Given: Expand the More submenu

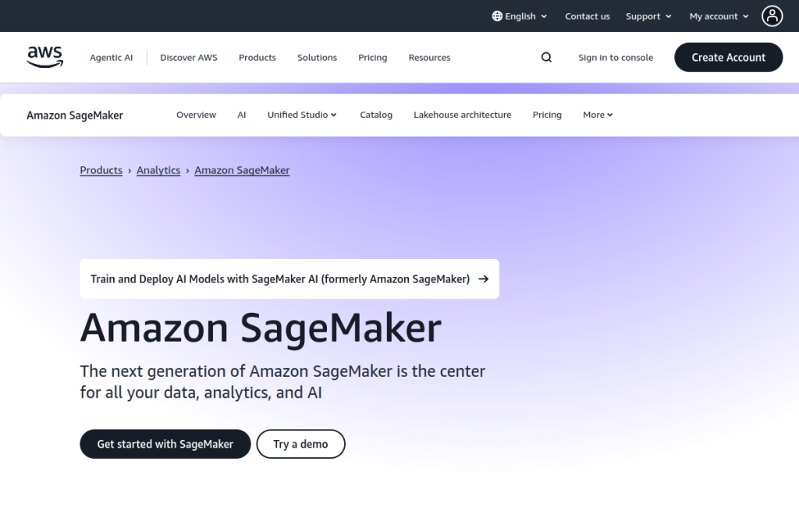Looking at the screenshot, I should click(x=598, y=115).
